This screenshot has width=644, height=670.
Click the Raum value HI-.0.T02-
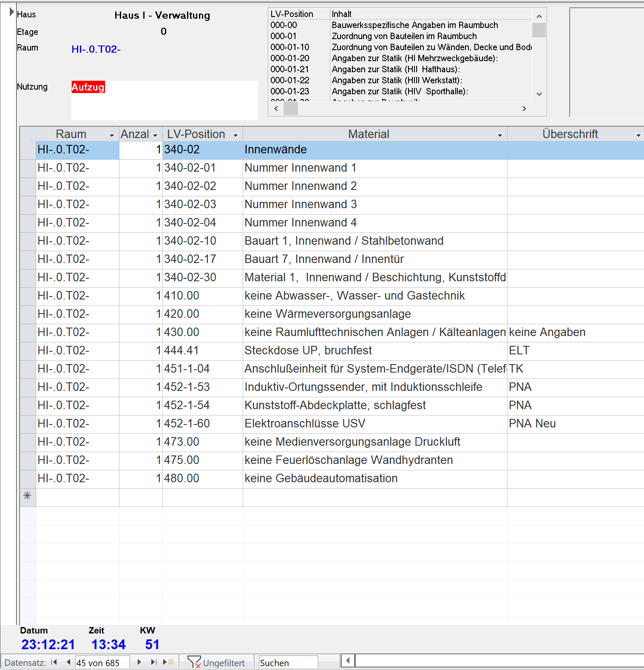[96, 49]
